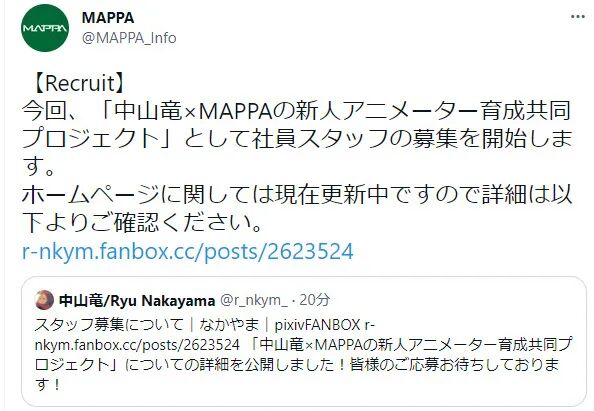Click the 今回、「中山竜×MAPPA paragraph line
Image resolution: width=594 pixels, height=411 pixels.
click(296, 111)
